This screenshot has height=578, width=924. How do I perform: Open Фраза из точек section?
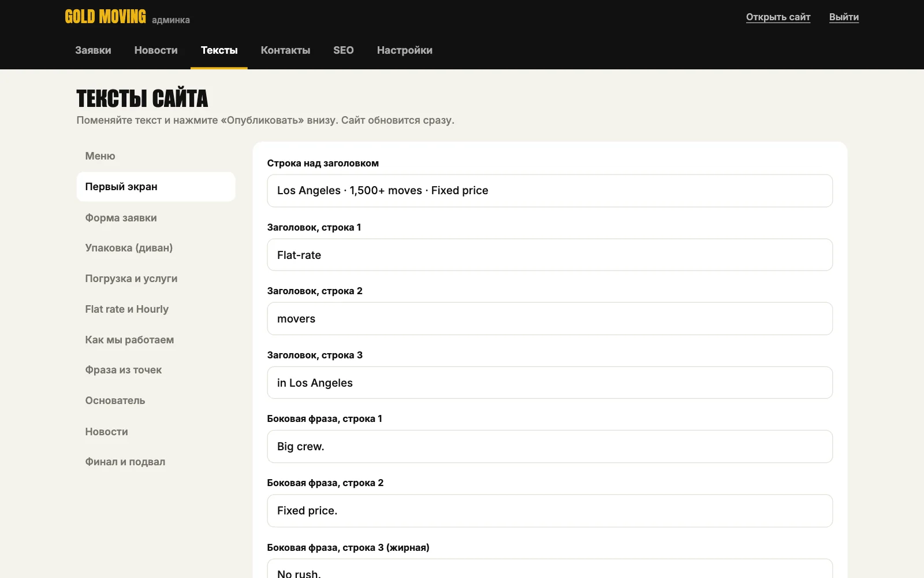coord(156,370)
